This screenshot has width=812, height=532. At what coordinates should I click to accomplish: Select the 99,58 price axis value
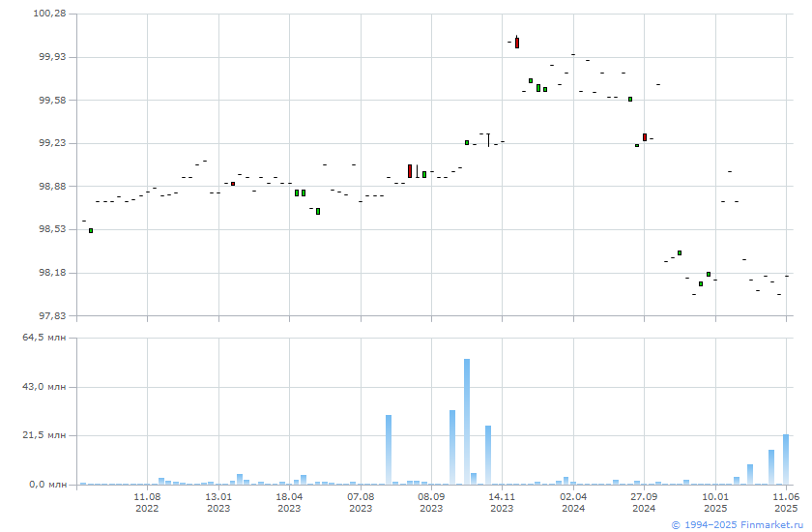(52, 100)
